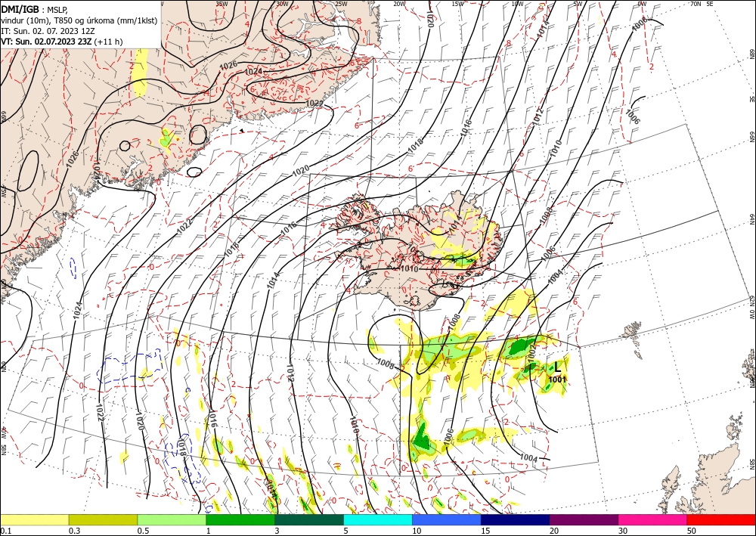Click the '20' legend scale label
756x536 pixels.
pos(554,531)
